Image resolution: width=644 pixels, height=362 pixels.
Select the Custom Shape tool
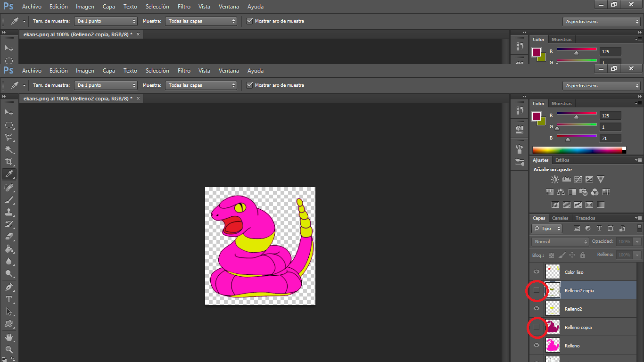pyautogui.click(x=9, y=324)
